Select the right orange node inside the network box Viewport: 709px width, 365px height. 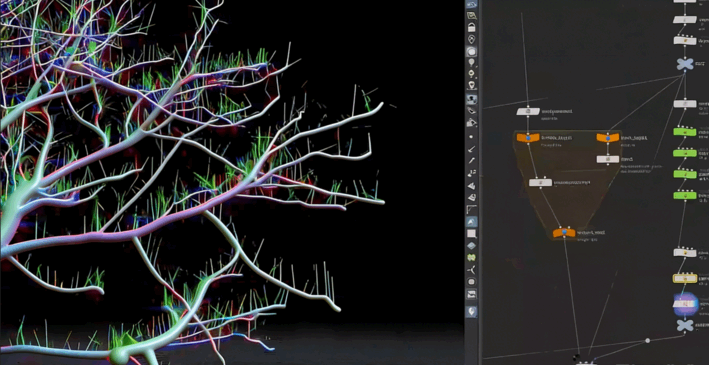(x=608, y=137)
